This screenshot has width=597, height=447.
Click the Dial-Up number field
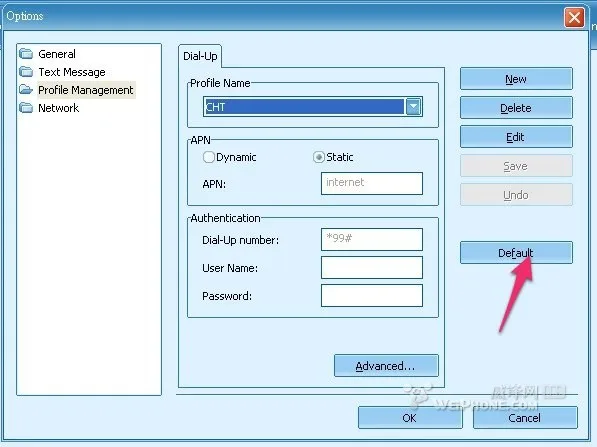372,239
